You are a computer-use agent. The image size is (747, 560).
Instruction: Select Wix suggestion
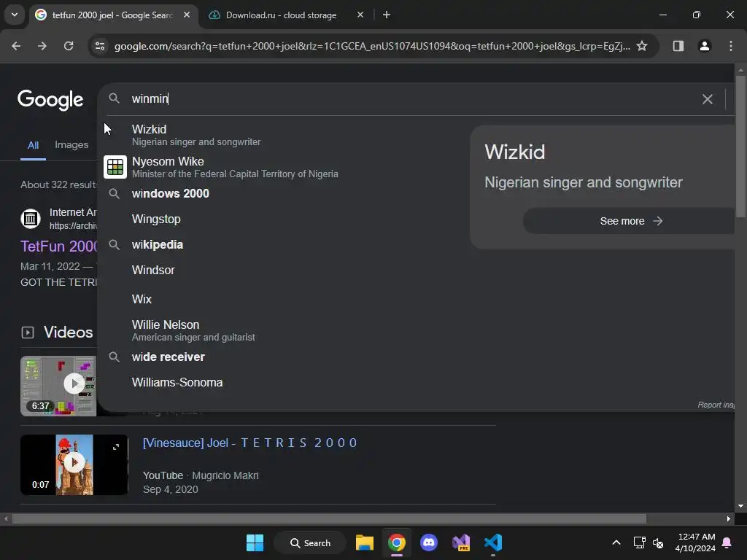point(281,299)
